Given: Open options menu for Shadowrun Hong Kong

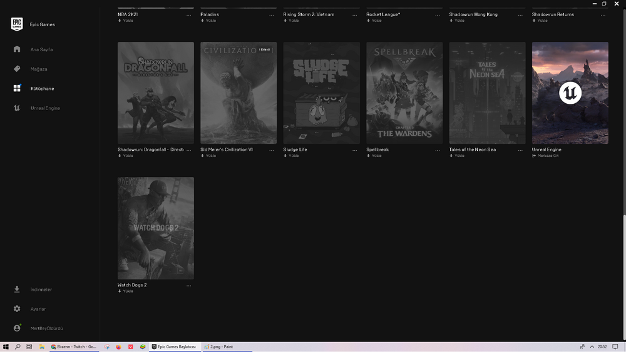Looking at the screenshot, I should (x=520, y=15).
